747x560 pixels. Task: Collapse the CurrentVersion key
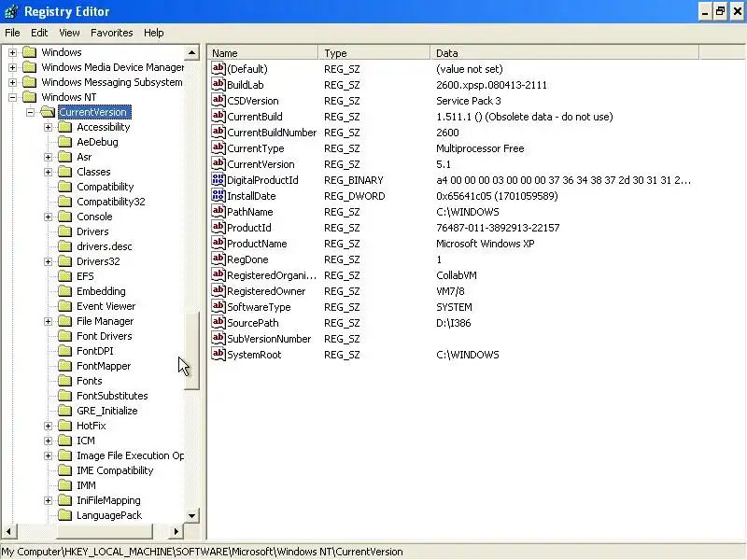(31, 112)
